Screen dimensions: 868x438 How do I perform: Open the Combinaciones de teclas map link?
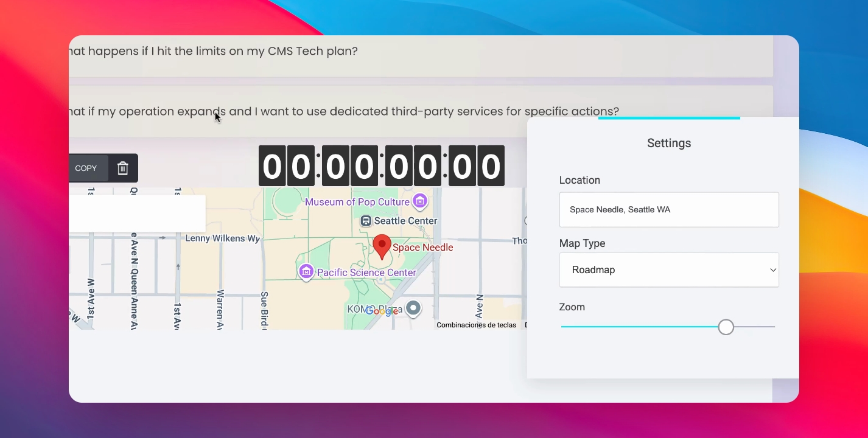(x=476, y=325)
